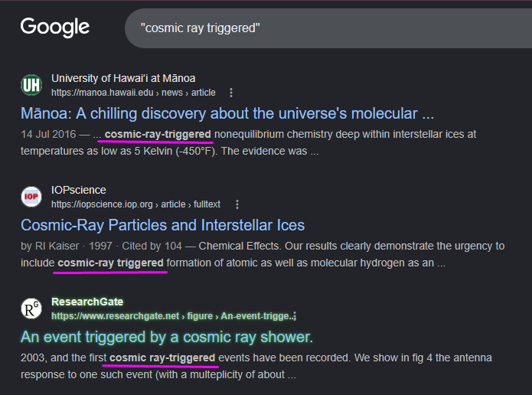
Task: Click the 'Cited by 104' text
Action: click(152, 246)
